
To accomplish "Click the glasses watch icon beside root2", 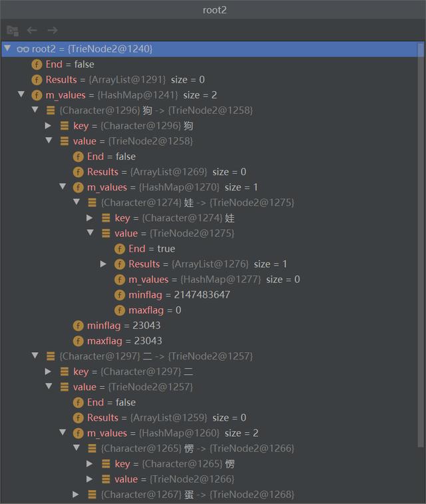I will point(22,49).
